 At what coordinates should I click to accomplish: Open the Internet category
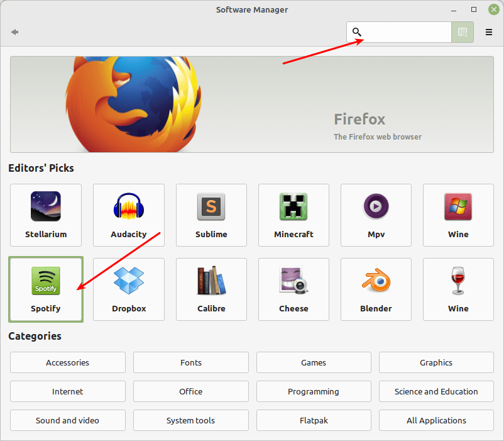(x=68, y=391)
